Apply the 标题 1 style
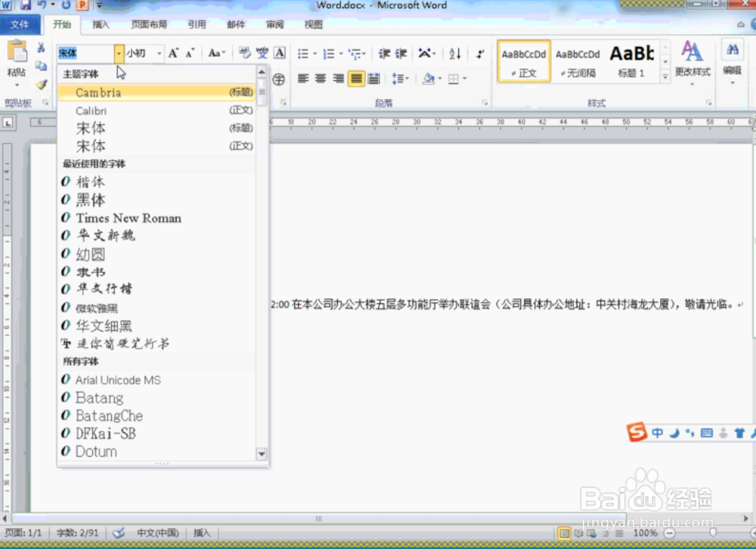This screenshot has width=756, height=549. (x=633, y=59)
